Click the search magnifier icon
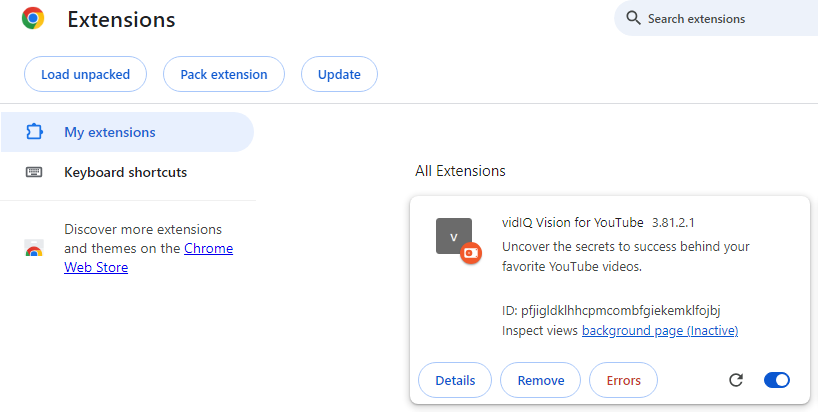Viewport: 818px width, 412px height. click(x=633, y=18)
